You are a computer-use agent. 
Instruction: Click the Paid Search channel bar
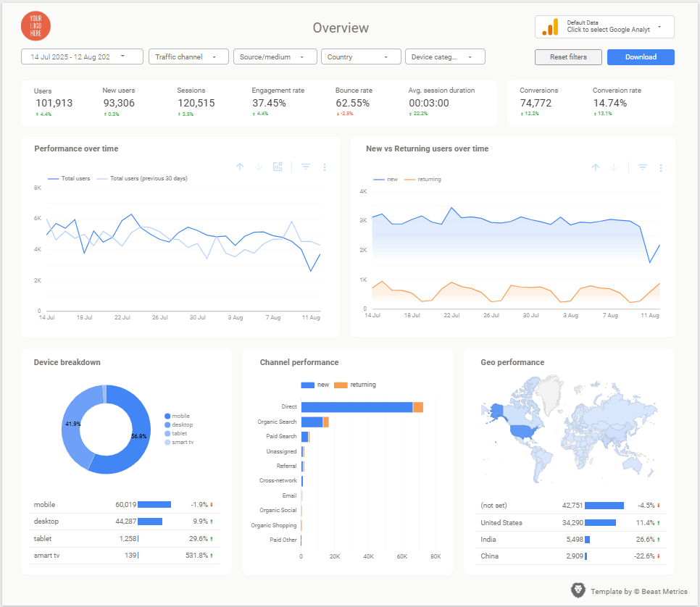[x=305, y=437]
